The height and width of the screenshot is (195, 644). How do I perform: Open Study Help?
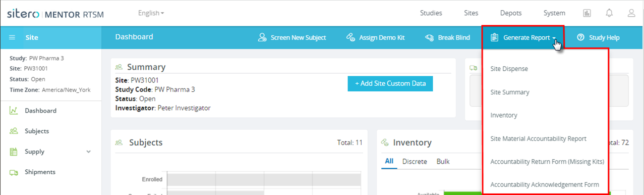598,37
